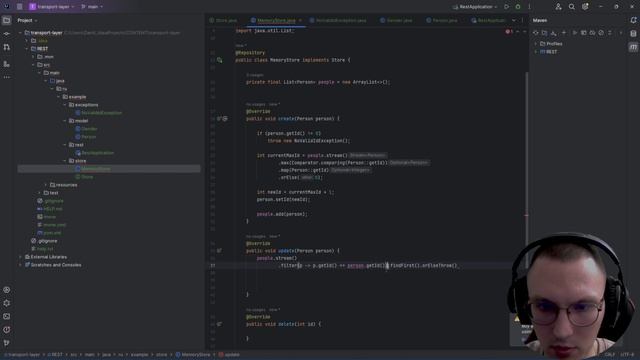Expand the resources folder
Image resolution: width=640 pixels, height=360 pixels.
[x=46, y=185]
